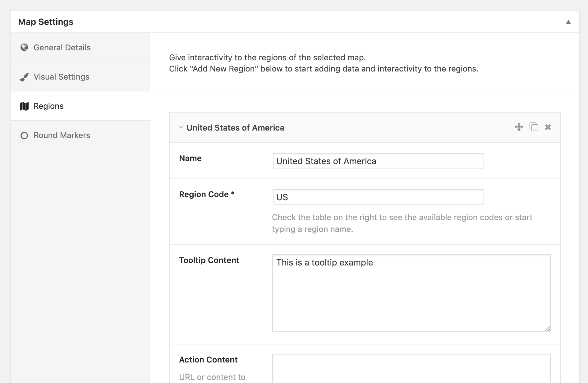Open the General Details tab
The image size is (588, 383).
(x=80, y=48)
